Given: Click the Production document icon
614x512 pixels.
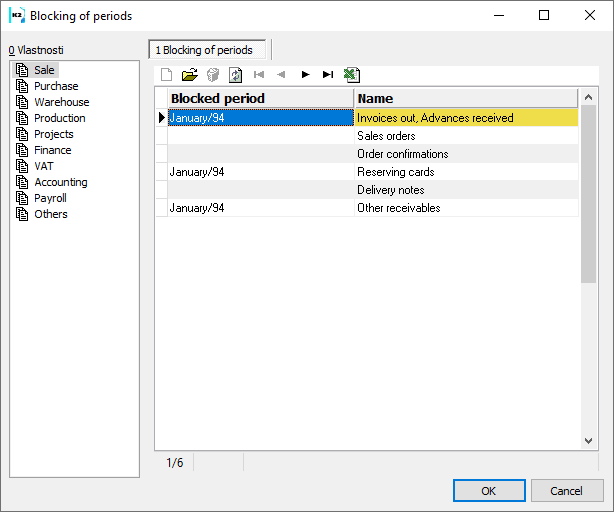Looking at the screenshot, I should [22, 118].
